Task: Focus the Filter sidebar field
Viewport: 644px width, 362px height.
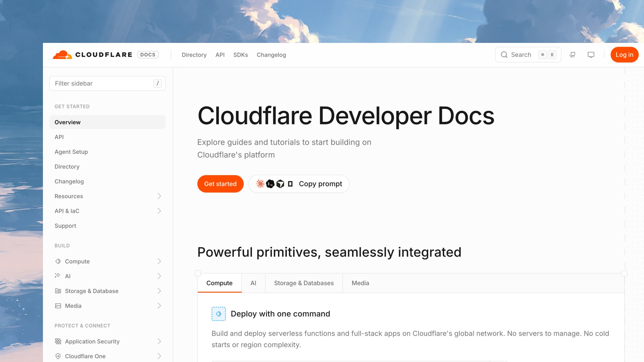Action: tap(107, 83)
